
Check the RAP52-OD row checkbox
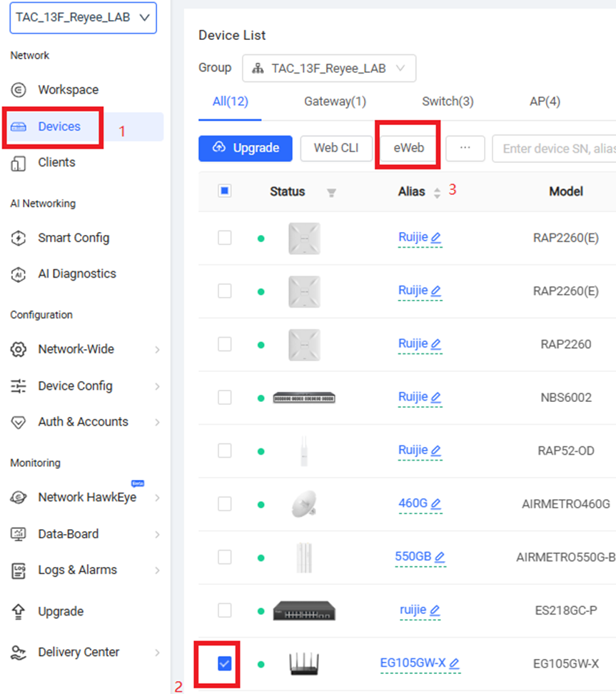click(x=225, y=451)
